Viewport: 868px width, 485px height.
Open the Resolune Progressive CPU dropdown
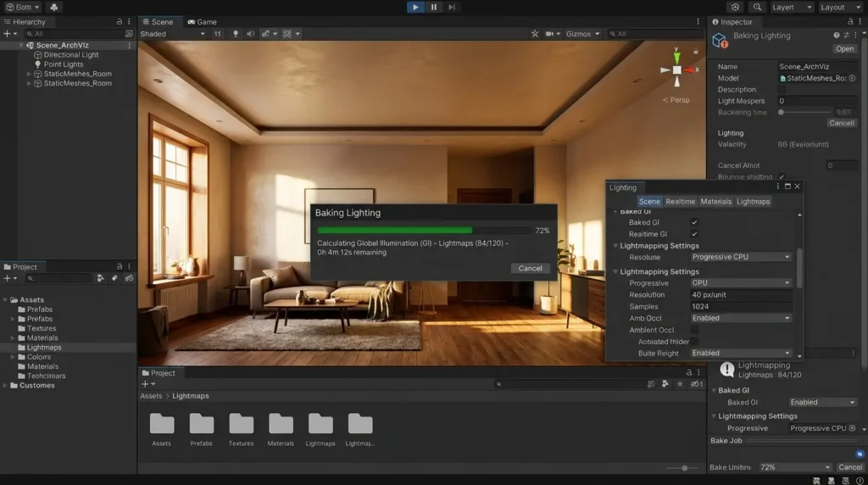(741, 257)
